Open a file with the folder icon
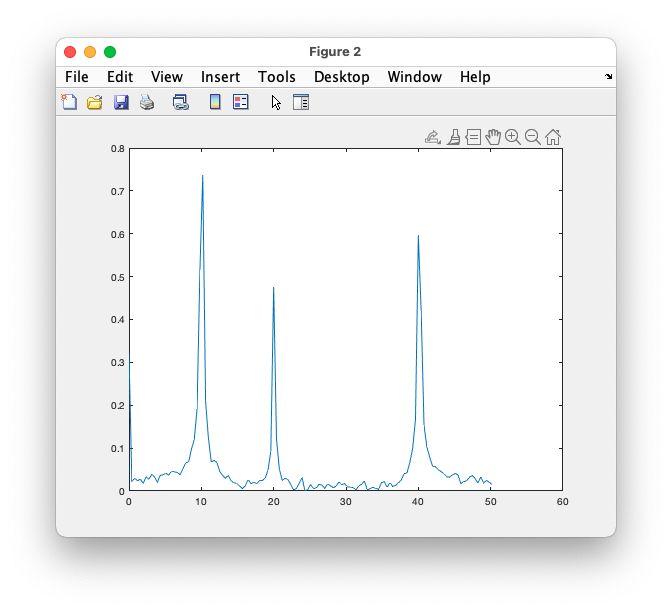 (x=95, y=102)
